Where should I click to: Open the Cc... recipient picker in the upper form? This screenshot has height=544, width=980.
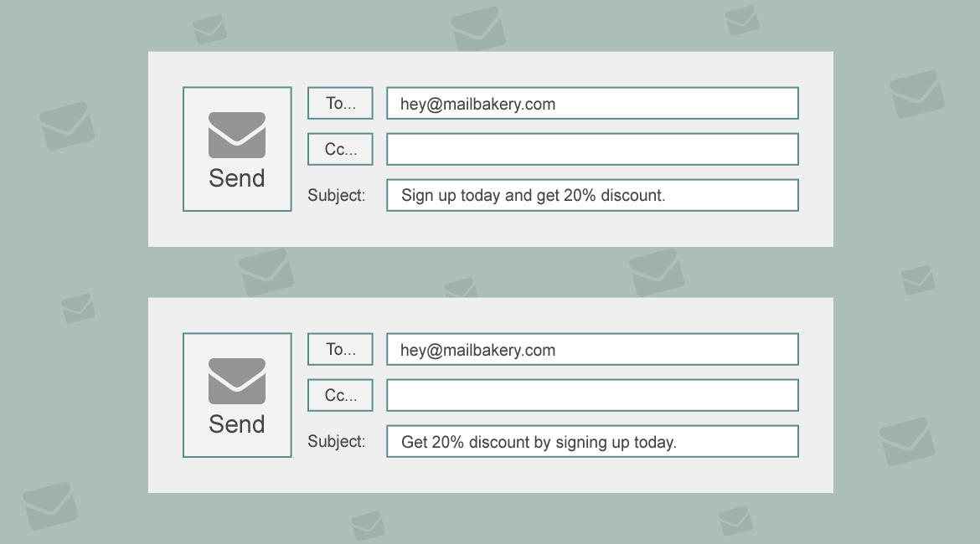(340, 150)
